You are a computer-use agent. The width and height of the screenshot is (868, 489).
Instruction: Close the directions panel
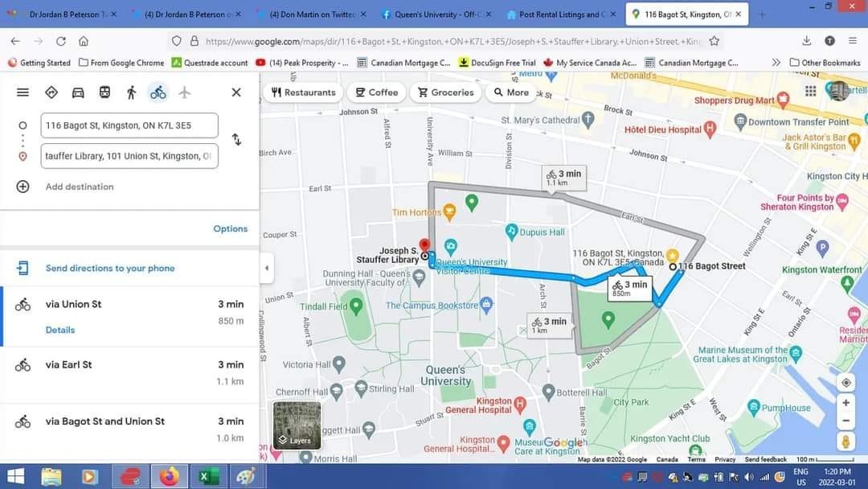[x=236, y=92]
